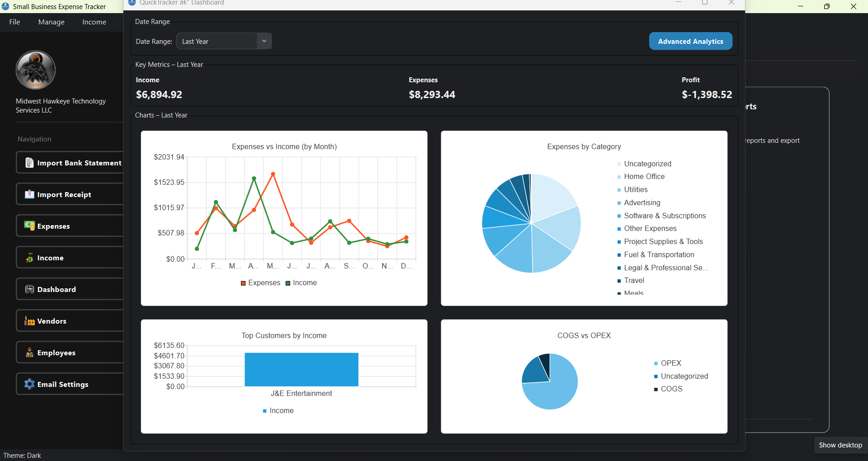Open Email Settings via its gear icon
This screenshot has width=868, height=461.
(29, 384)
